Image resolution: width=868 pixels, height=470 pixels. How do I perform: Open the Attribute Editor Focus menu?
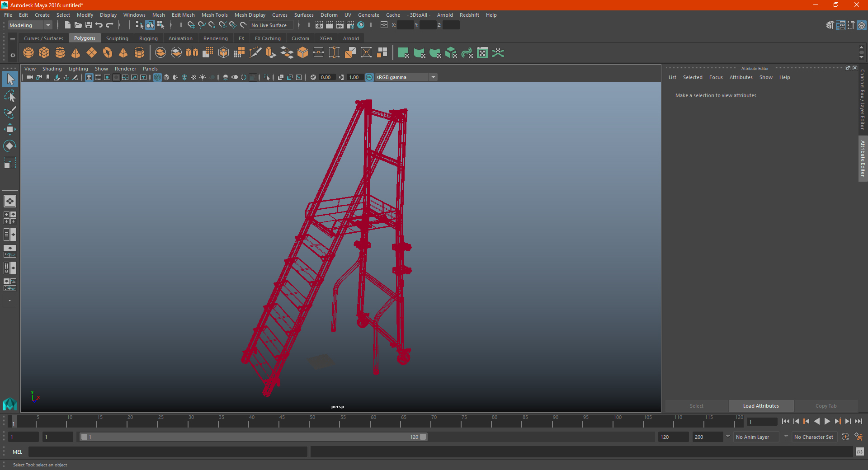coord(716,77)
